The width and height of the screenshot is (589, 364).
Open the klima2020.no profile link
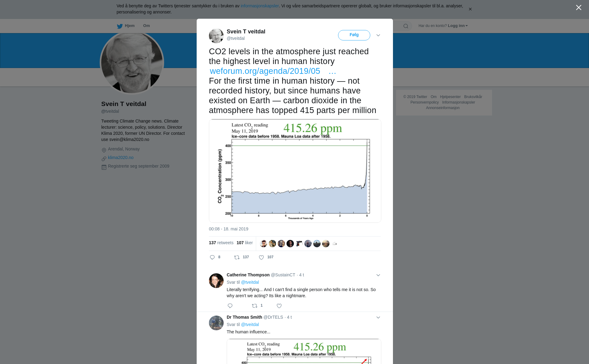tap(121, 157)
